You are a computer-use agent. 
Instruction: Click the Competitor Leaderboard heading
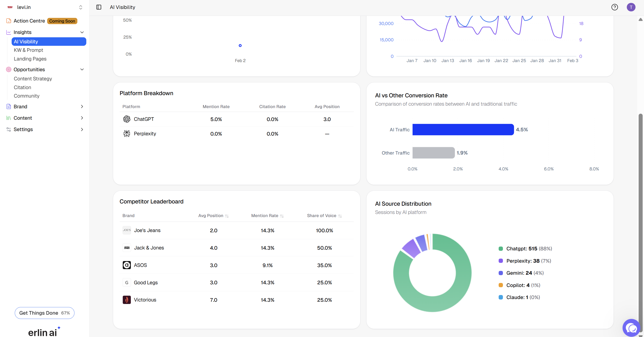151,202
